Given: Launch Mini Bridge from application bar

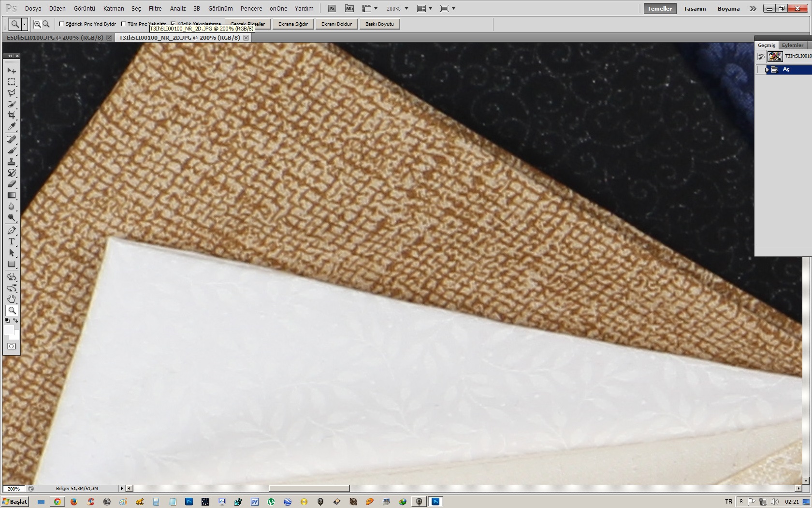Looking at the screenshot, I should coord(349,8).
